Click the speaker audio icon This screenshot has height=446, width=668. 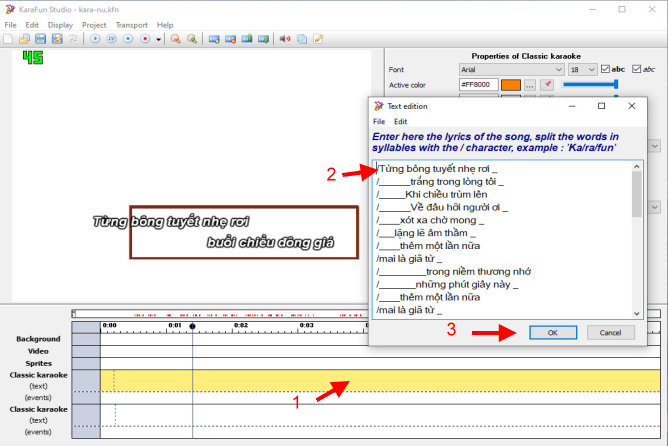pos(286,39)
